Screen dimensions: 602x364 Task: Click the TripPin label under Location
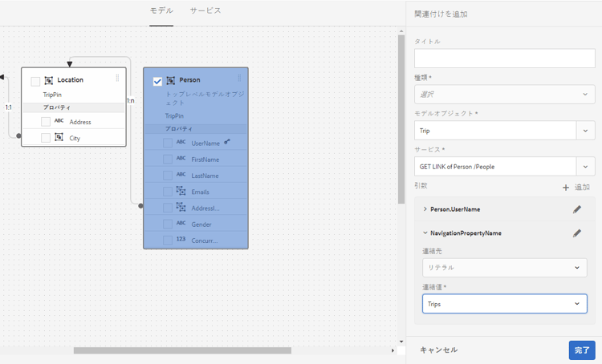(52, 95)
